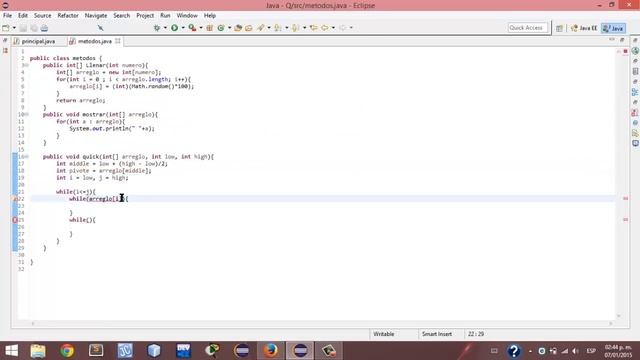Switch to the principal.java editor tab
The width and height of the screenshot is (640, 360).
(x=38, y=41)
